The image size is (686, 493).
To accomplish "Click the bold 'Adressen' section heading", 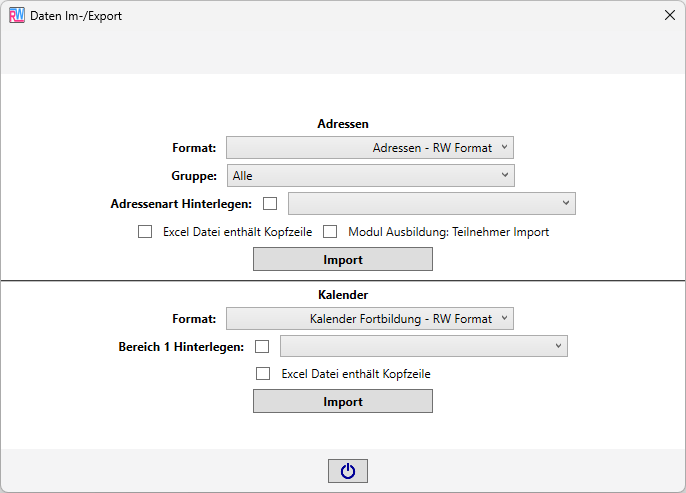I will (x=343, y=124).
